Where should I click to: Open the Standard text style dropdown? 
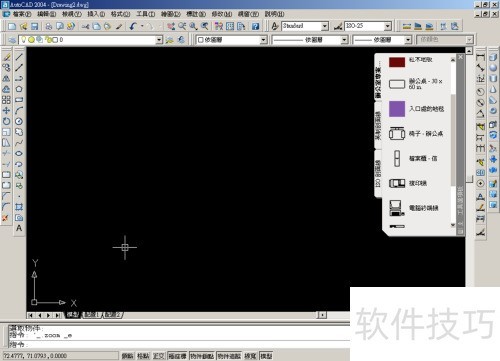tap(324, 26)
